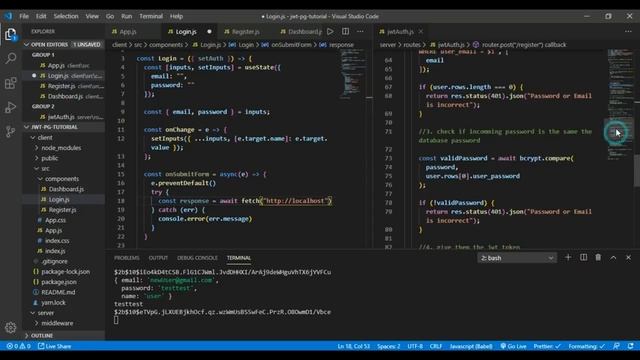Collapse the Open Editors section
The height and width of the screenshot is (360, 640).
point(63,44)
